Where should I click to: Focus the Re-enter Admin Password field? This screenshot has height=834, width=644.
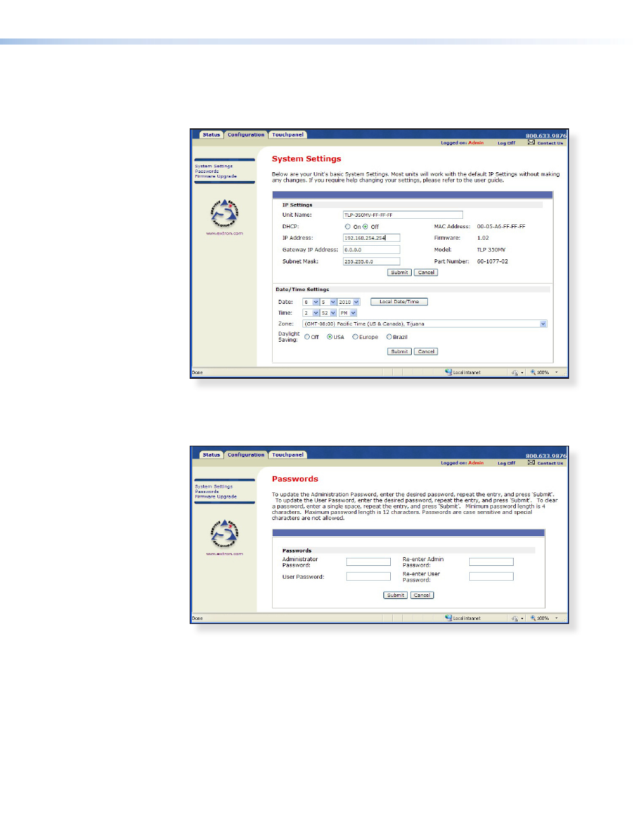click(x=491, y=562)
